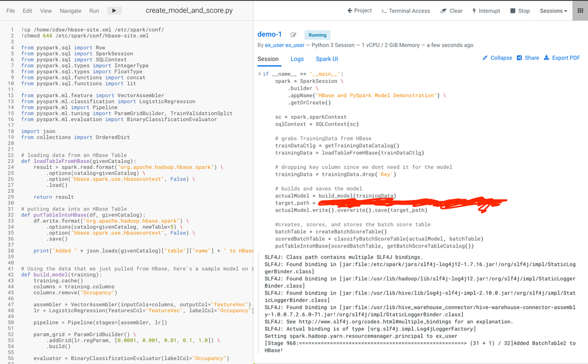Image resolution: width=588 pixels, height=364 pixels.
Task: Click 'SLF4J: Class path contains multiple SLF4J bindings.'
Action: click(344, 257)
